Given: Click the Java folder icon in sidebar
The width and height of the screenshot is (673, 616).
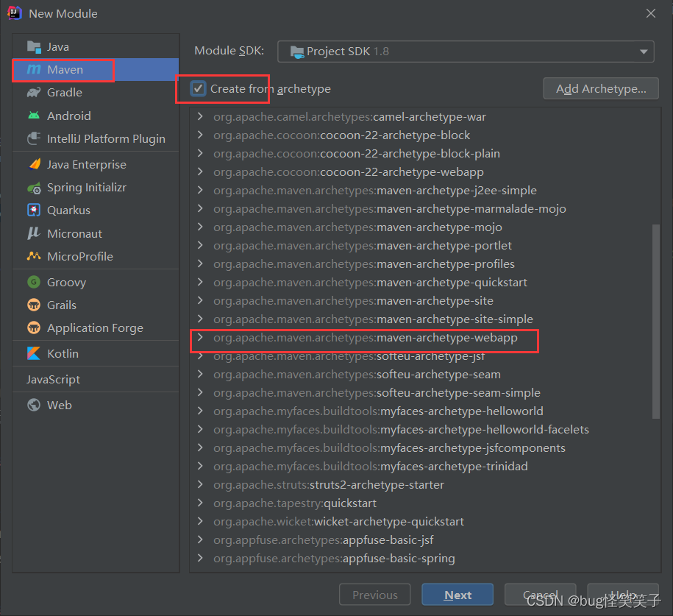Looking at the screenshot, I should 34,47.
